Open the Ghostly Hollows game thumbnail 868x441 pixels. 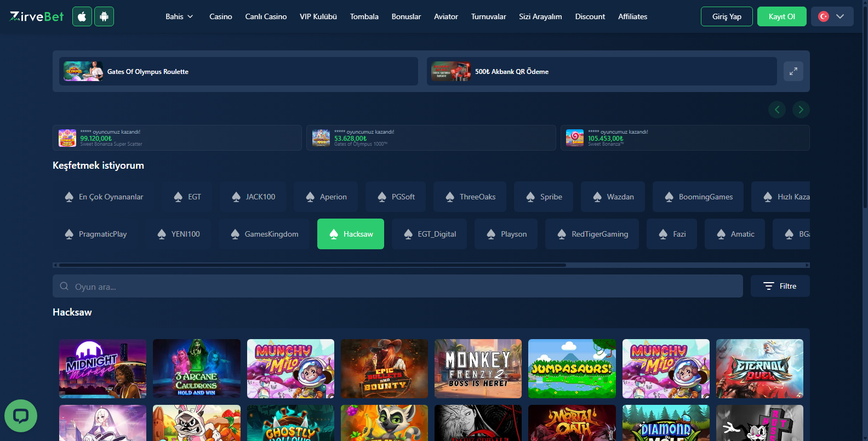tap(290, 423)
